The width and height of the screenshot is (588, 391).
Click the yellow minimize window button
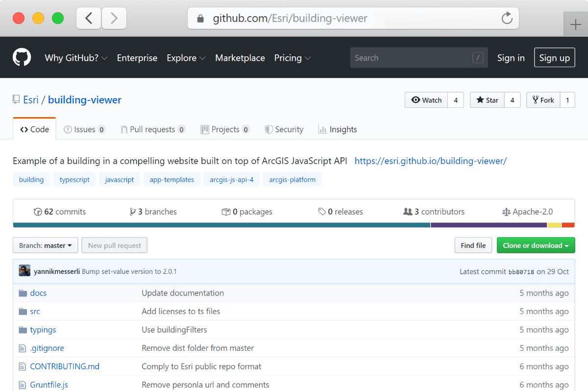38,19
